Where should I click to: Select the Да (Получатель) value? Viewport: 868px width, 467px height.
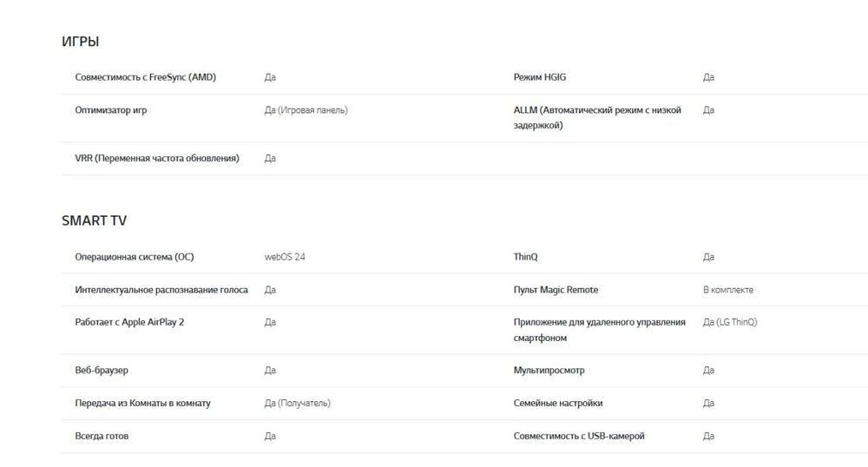click(297, 403)
